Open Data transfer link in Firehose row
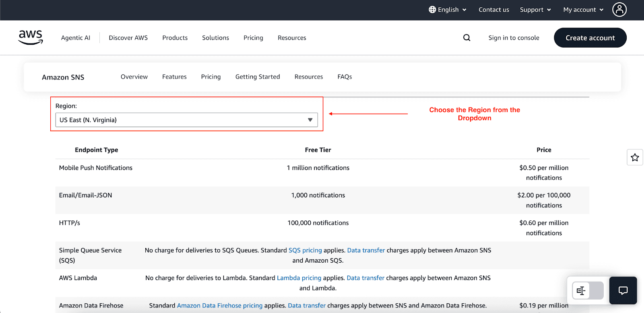 coord(307,305)
